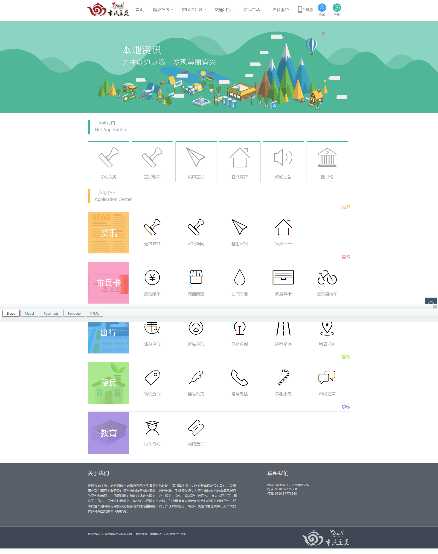This screenshot has height=554, width=438.
Task: Open the gray house icon in teal-lined row
Action: 240,157
